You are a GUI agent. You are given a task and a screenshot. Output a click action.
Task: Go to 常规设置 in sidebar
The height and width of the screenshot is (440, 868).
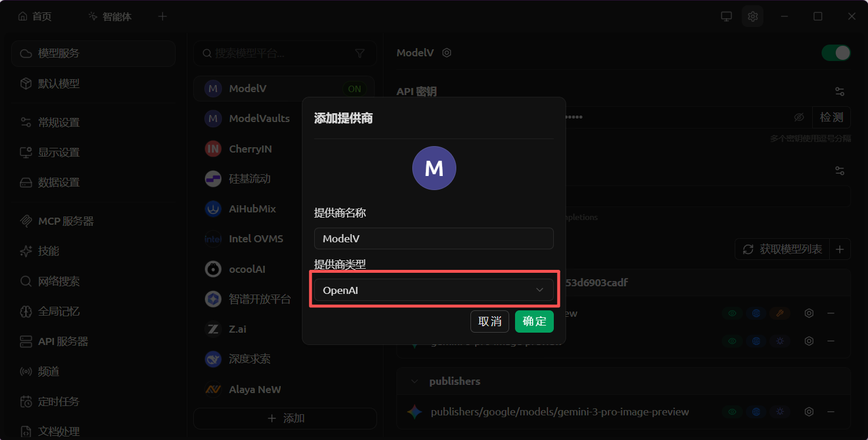93,123
